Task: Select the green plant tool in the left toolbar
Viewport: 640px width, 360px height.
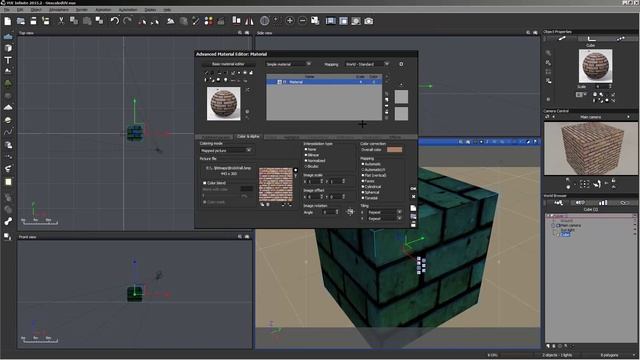Action: pos(8,84)
